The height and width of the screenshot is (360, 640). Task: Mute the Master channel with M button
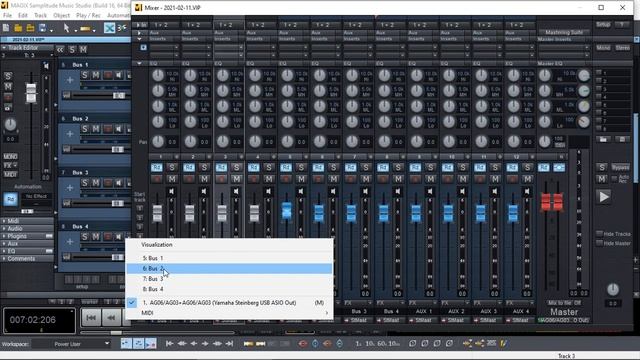[602, 179]
